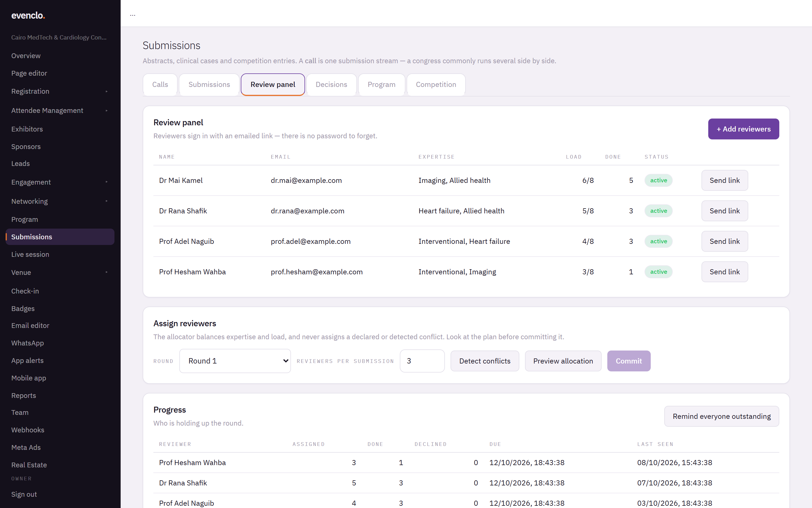Expand the Registration sidebar section

tap(60, 91)
